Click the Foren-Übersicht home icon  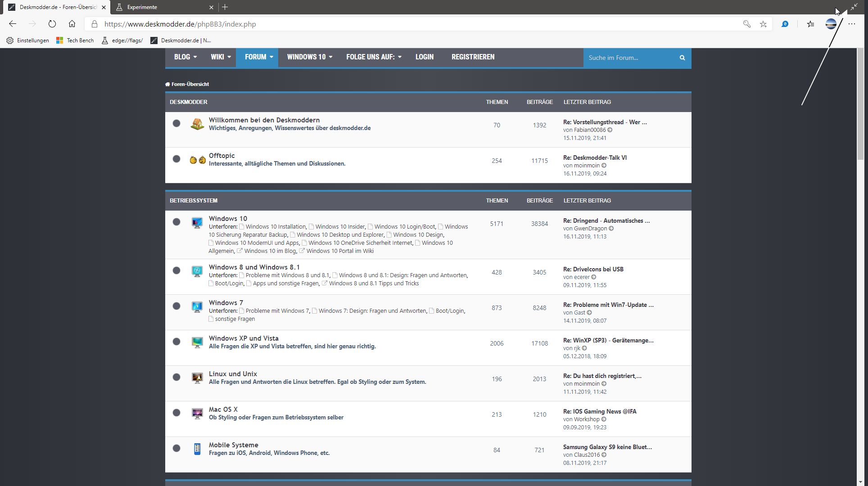coord(167,84)
